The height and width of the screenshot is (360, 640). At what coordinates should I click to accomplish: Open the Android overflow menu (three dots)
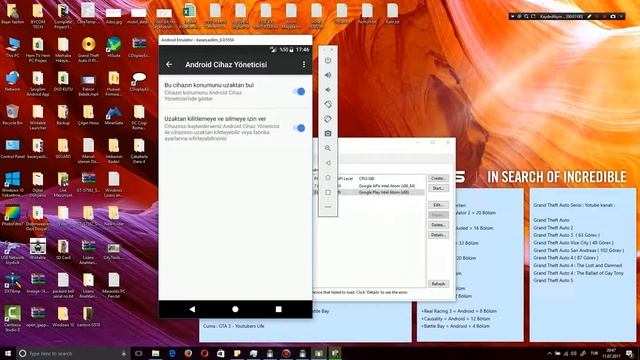(x=304, y=64)
